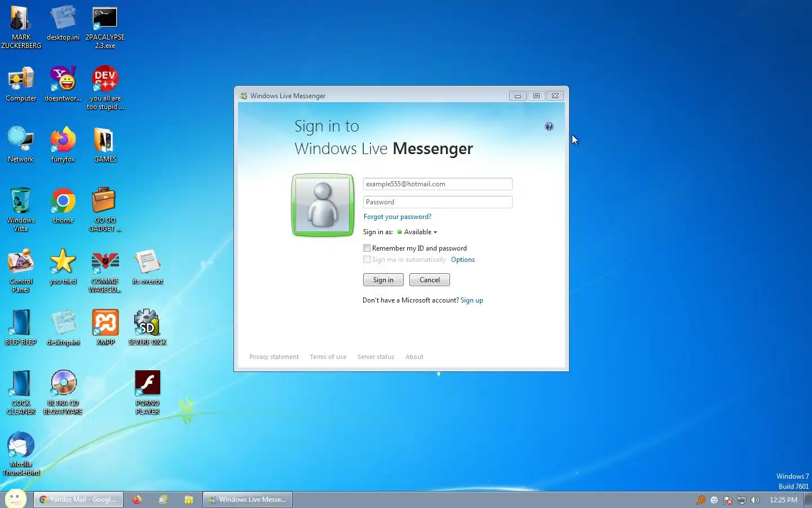Click the furryfox Firefox desktop icon
This screenshot has width=812, height=508.
tap(63, 145)
